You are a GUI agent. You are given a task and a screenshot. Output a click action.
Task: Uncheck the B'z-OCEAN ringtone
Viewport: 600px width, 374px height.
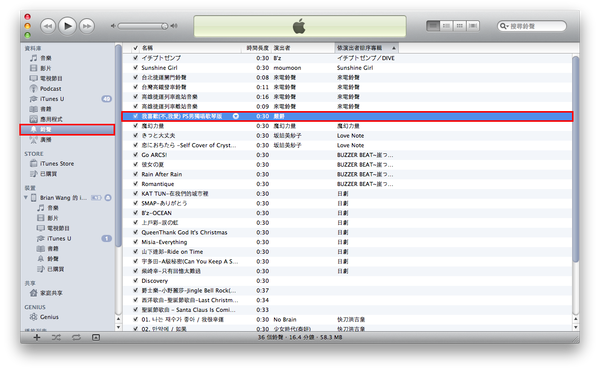coord(135,213)
